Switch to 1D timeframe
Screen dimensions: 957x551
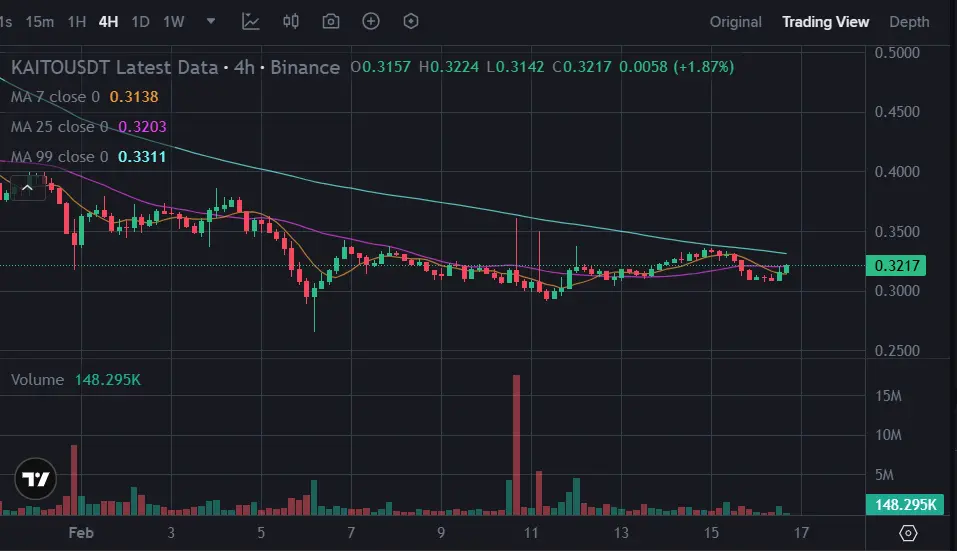click(x=140, y=22)
